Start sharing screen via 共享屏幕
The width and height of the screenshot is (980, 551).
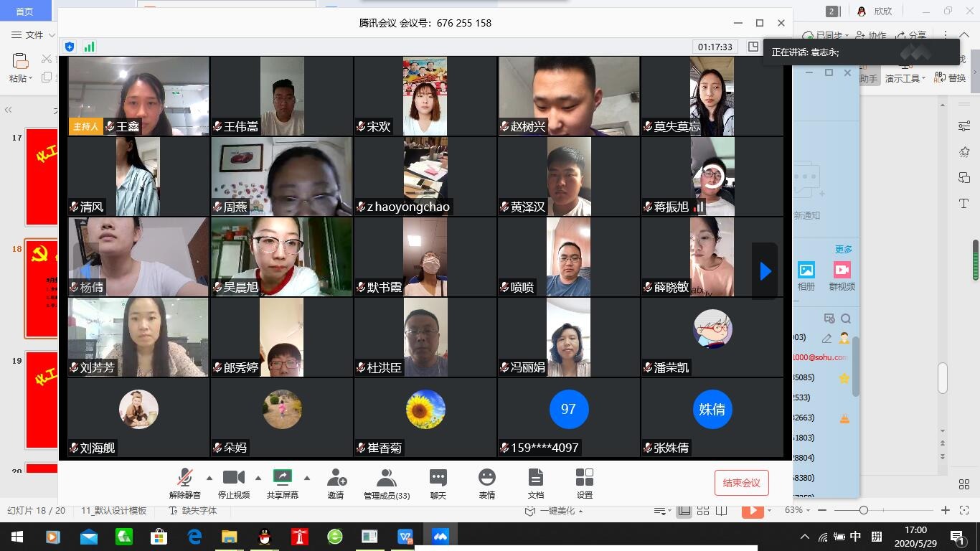pos(283,484)
